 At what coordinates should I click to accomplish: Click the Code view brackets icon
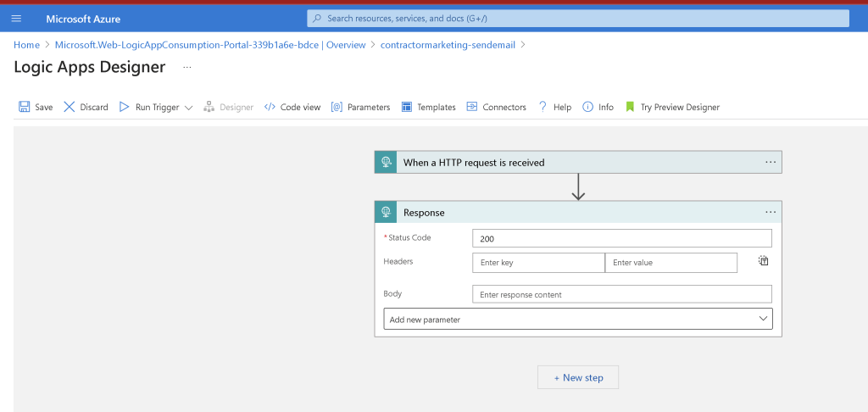click(270, 107)
